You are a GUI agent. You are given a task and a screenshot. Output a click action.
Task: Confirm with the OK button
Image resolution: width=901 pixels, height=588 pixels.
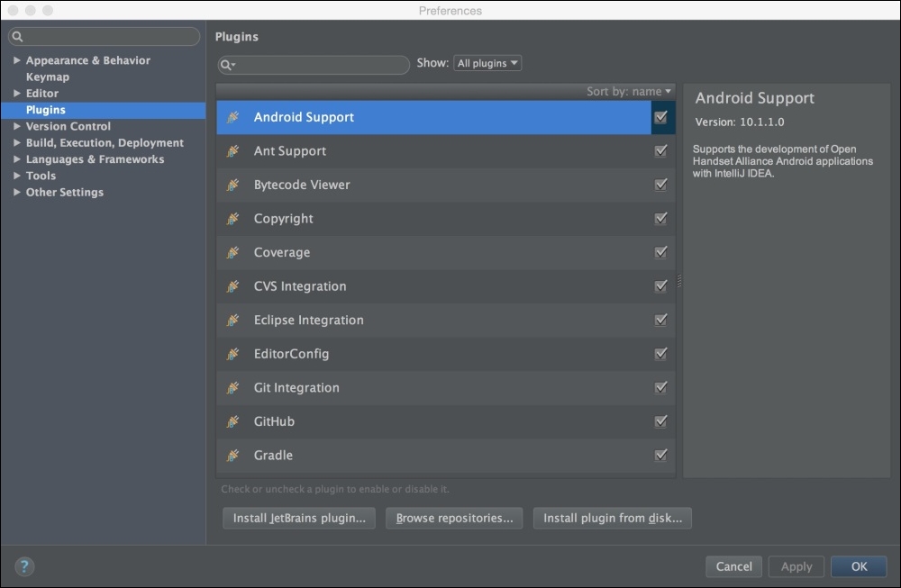859,566
